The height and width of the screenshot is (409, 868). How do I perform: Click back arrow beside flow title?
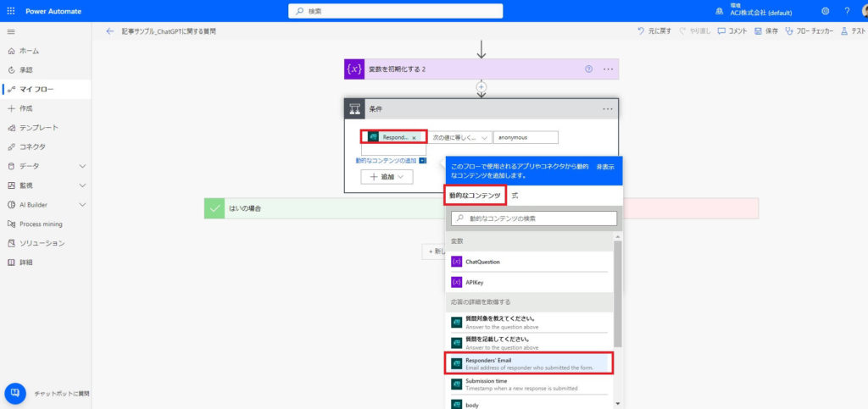109,31
